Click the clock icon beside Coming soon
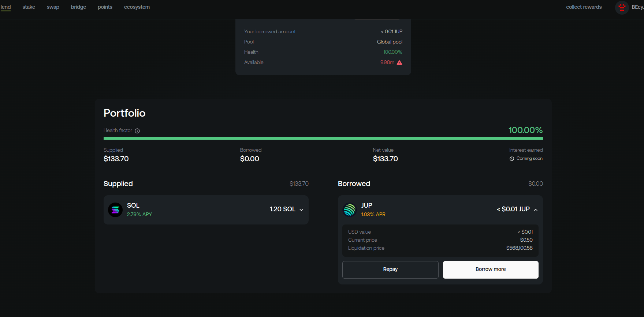This screenshot has height=317, width=644. (x=512, y=159)
